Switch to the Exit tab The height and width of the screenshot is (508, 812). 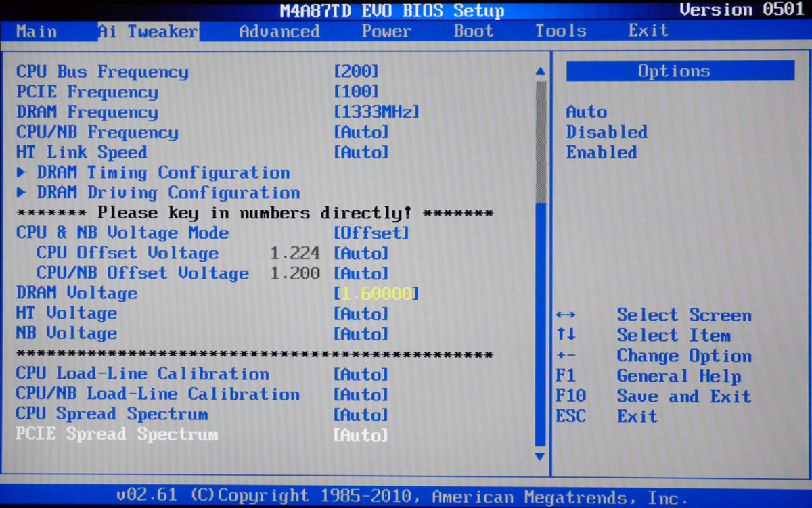(x=648, y=31)
